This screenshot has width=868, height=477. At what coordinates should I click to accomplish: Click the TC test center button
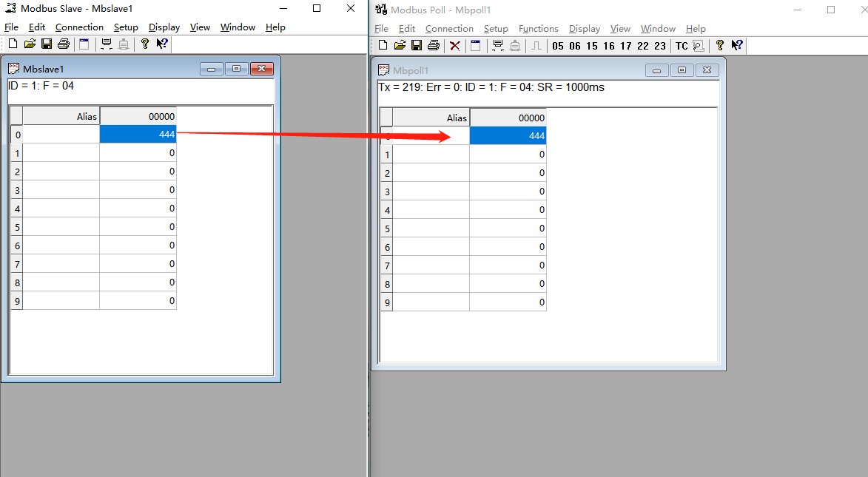pos(682,46)
